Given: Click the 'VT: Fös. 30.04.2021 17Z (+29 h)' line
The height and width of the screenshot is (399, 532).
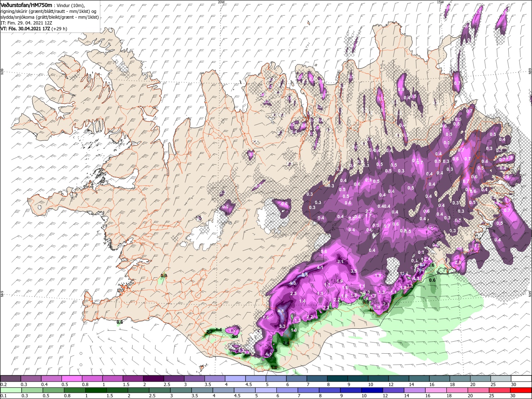Looking at the screenshot, I should point(34,29).
